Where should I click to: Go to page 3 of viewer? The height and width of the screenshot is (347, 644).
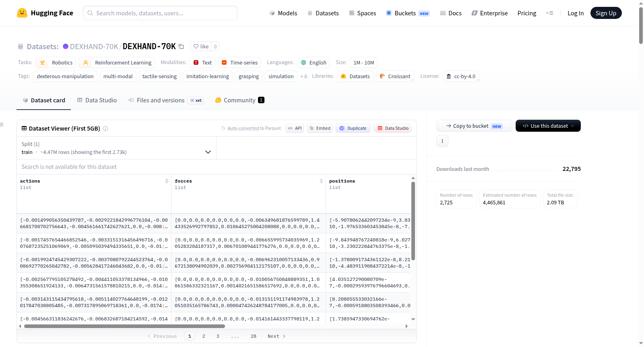click(x=218, y=336)
